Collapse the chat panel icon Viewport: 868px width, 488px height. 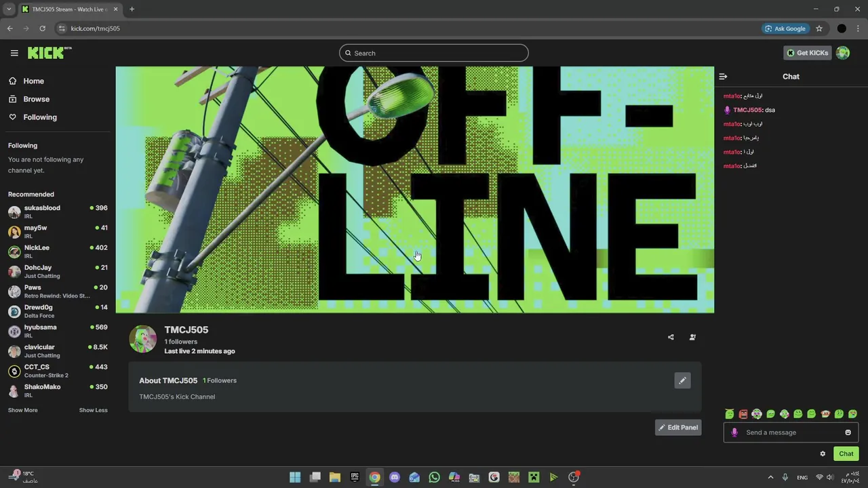point(723,77)
